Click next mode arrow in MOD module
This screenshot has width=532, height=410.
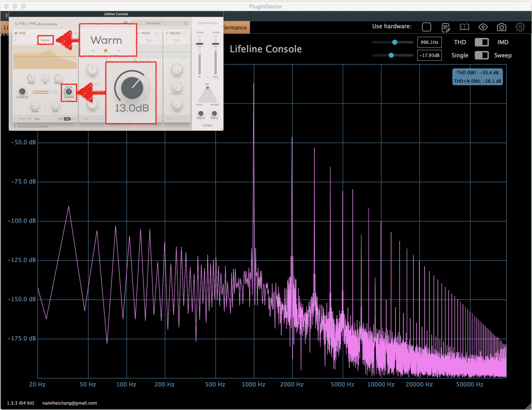[x=159, y=40]
